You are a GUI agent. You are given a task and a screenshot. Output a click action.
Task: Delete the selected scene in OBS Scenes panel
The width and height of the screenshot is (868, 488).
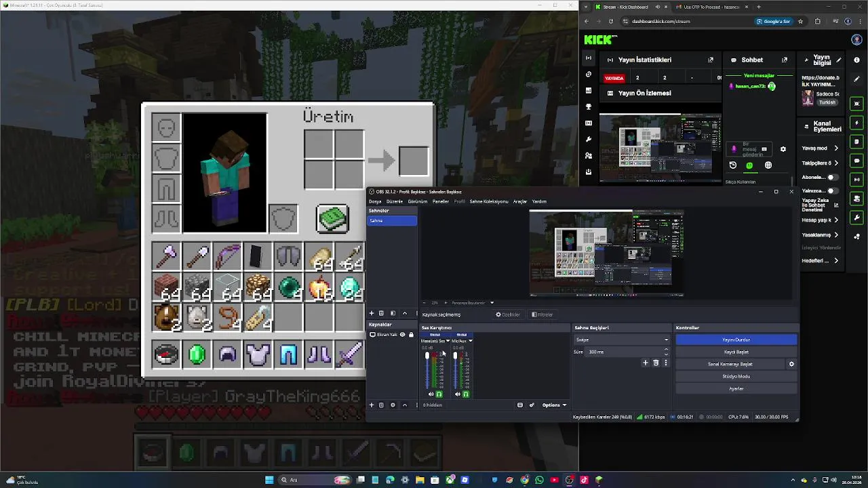click(x=381, y=313)
